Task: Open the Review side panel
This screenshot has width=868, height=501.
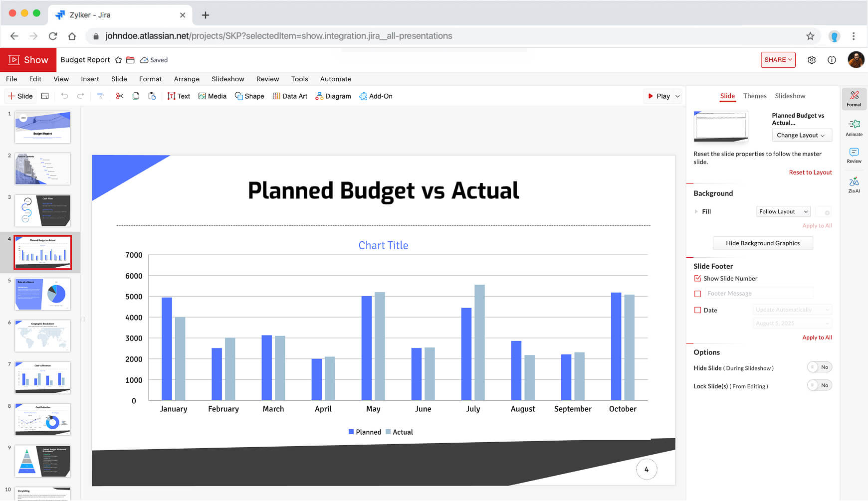Action: click(854, 155)
